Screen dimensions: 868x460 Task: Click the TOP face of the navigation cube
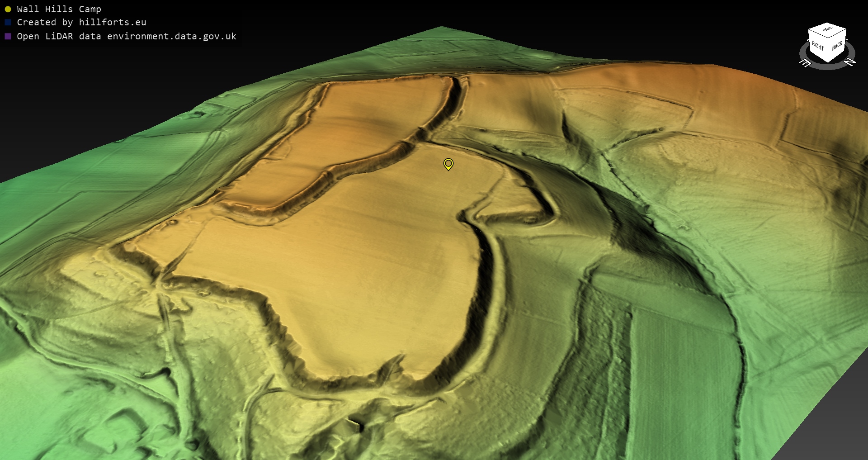(827, 30)
